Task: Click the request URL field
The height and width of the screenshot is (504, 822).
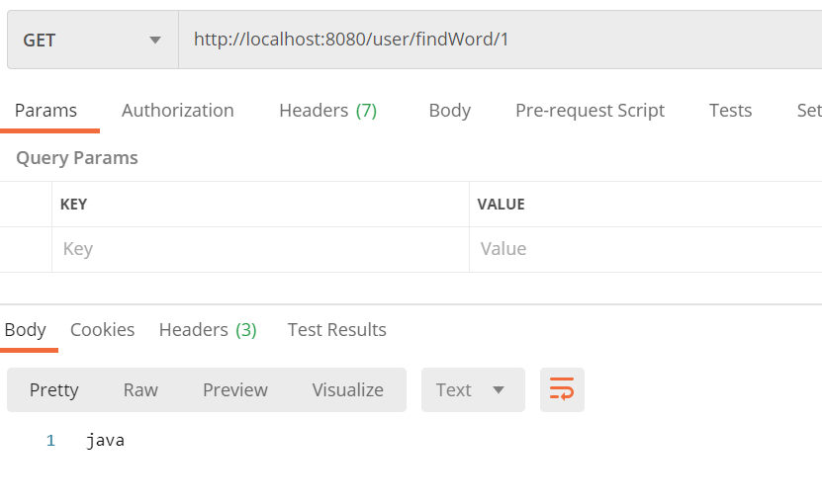Action: click(501, 40)
